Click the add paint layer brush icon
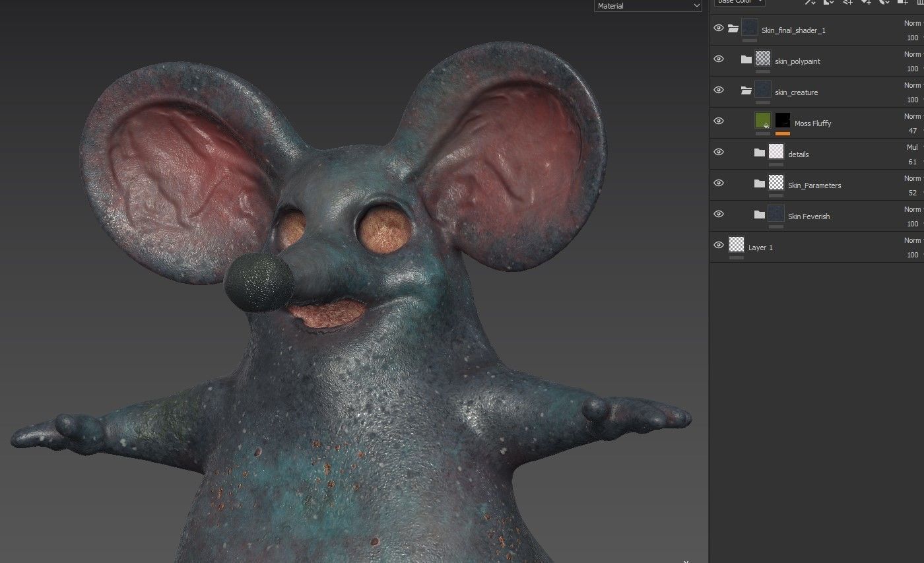The width and height of the screenshot is (924, 563). click(848, 2)
